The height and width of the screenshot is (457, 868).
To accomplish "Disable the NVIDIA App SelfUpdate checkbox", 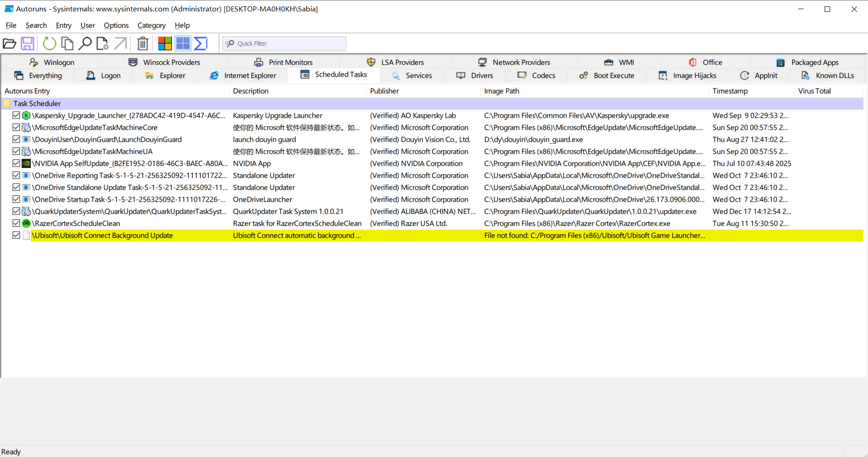I will pos(16,163).
